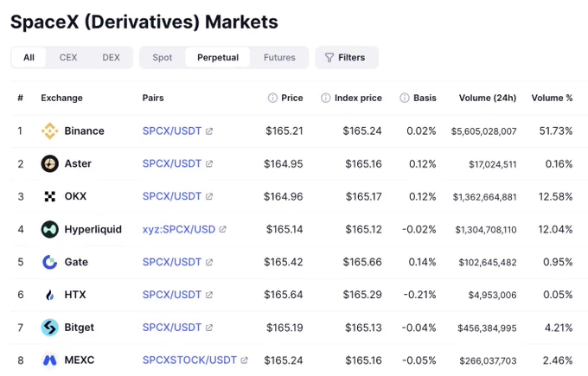The height and width of the screenshot is (376, 588).
Task: Click the Index price info icon
Action: (326, 98)
